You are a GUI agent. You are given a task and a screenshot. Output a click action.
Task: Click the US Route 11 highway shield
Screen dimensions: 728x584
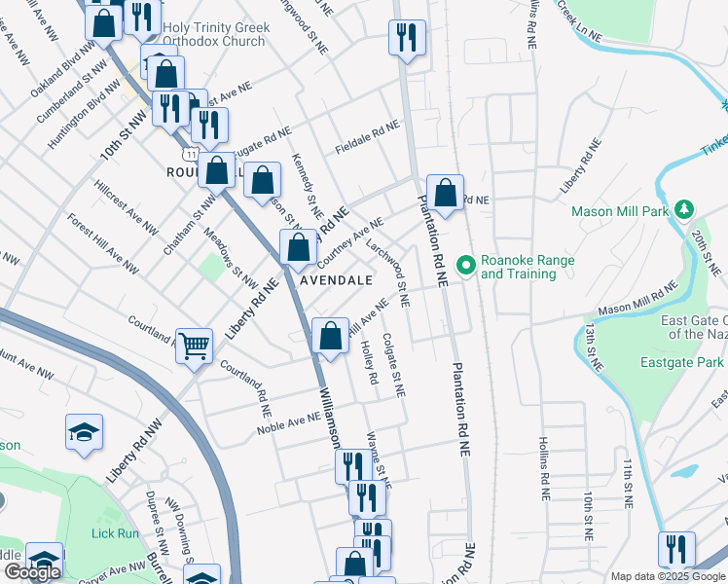coord(191,154)
